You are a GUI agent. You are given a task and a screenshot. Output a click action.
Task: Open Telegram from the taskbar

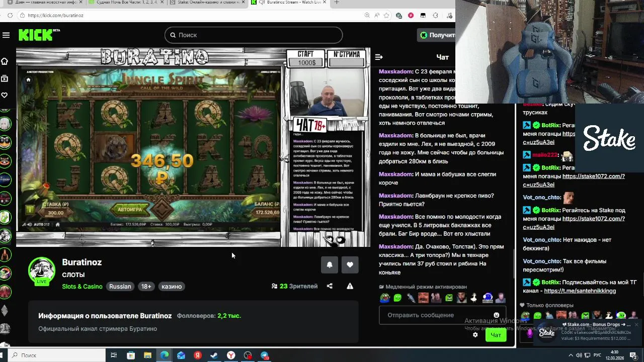[265, 355]
